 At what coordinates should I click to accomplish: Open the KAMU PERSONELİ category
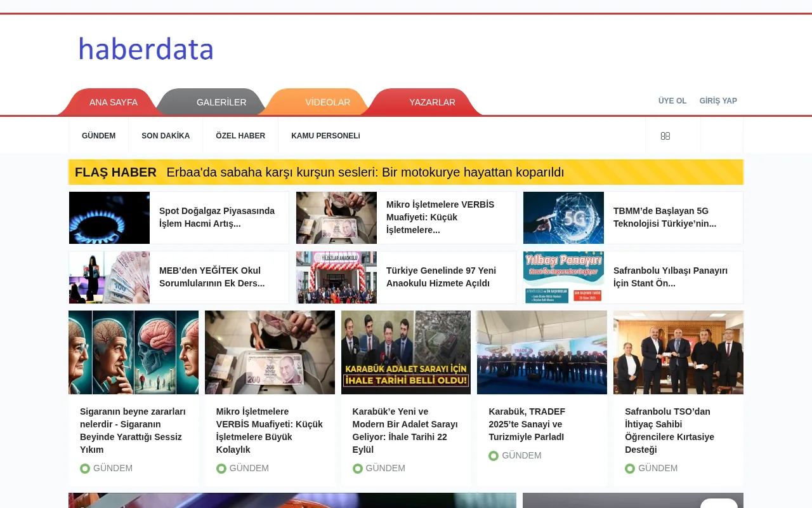(x=325, y=135)
